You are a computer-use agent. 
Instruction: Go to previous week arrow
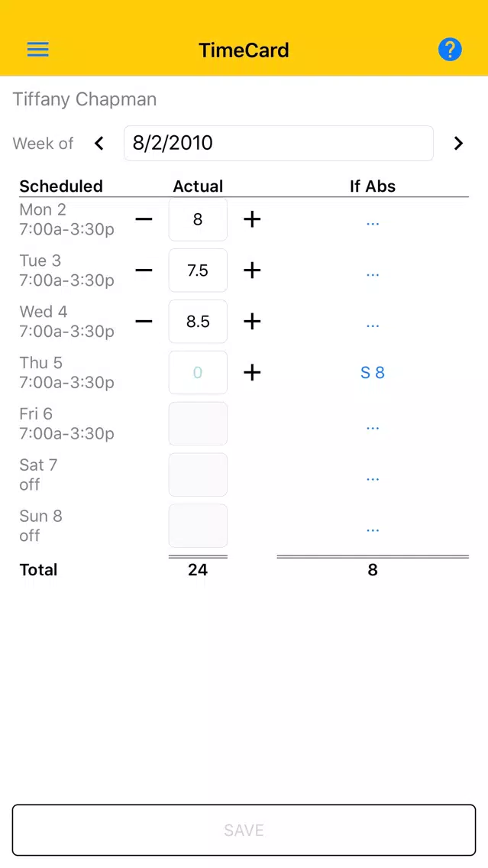click(99, 144)
